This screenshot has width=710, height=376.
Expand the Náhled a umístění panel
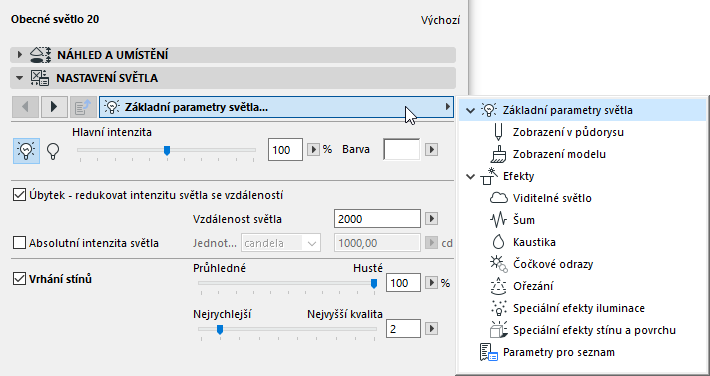pos(19,55)
